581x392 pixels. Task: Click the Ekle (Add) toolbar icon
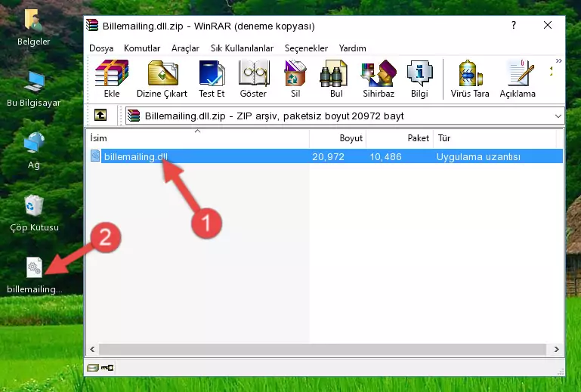coord(112,79)
